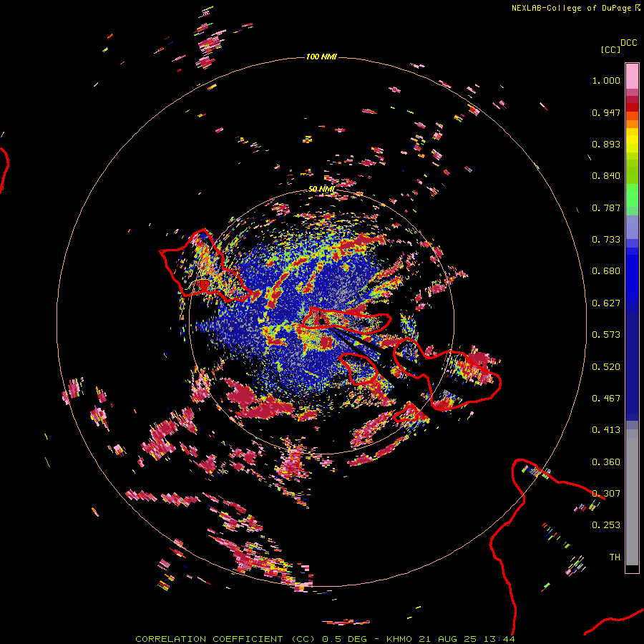The height and width of the screenshot is (644, 644).
Task: Click the 0.253 color scale value
Action: (x=606, y=525)
